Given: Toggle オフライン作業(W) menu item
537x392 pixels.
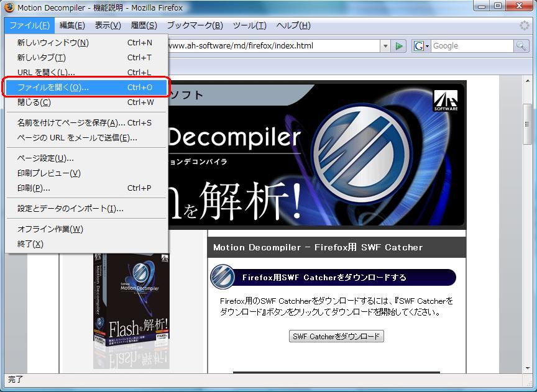Looking at the screenshot, I should pos(86,229).
